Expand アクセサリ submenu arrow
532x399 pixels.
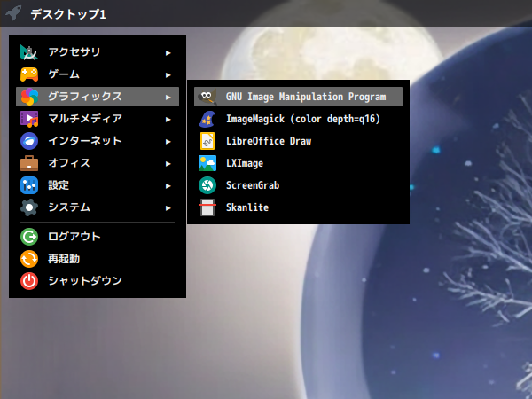[168, 53]
